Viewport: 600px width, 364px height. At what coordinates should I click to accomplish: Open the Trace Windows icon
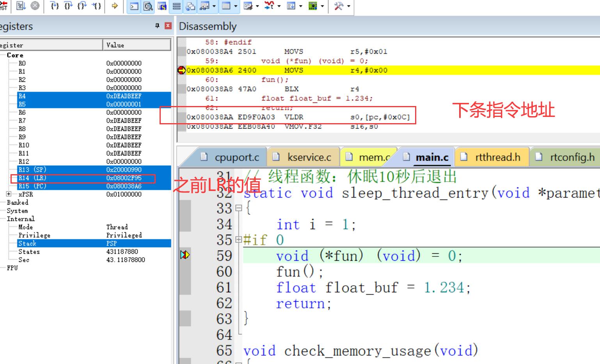(291, 6)
